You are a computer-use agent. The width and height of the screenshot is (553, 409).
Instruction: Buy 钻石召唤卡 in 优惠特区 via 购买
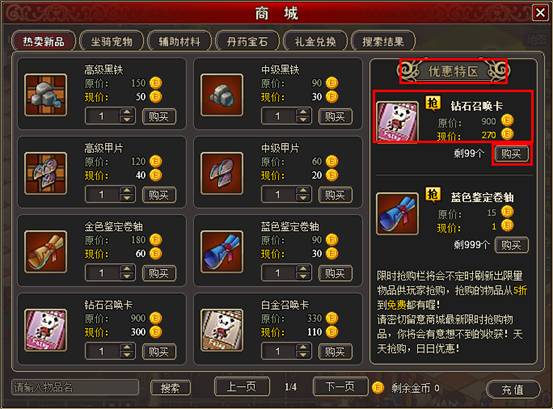click(x=511, y=154)
